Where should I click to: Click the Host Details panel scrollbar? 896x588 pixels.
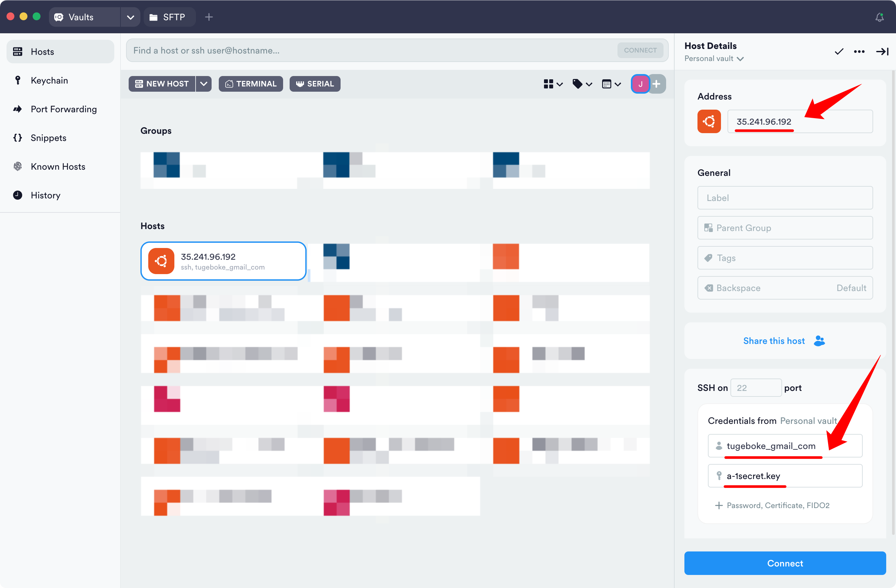pos(893,302)
